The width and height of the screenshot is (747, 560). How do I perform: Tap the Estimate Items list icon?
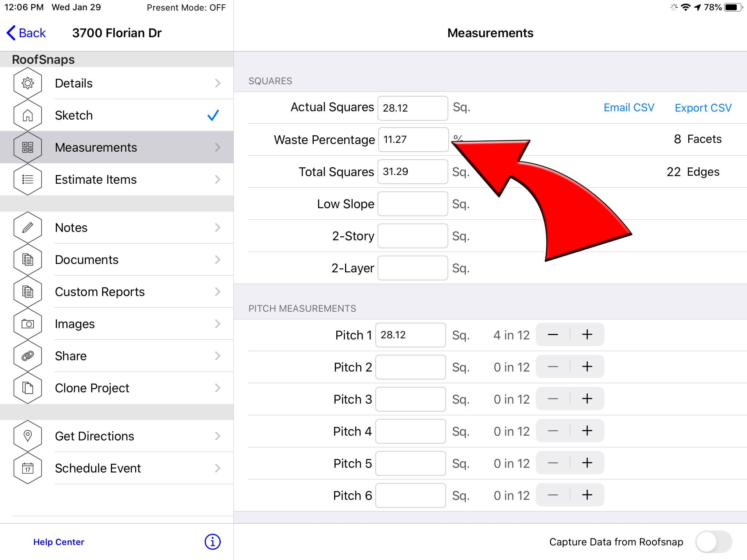(28, 179)
